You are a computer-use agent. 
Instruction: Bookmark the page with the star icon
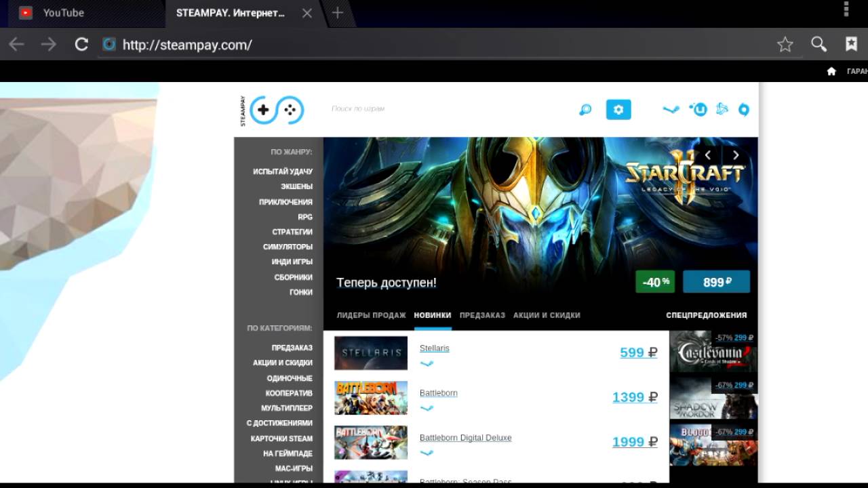pos(785,45)
